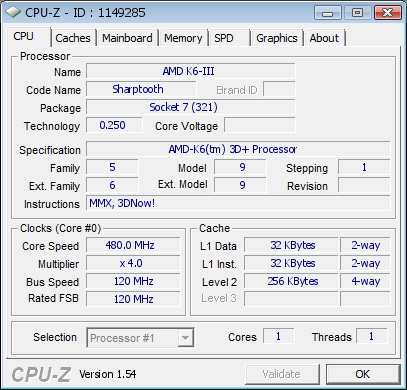Click the Code Name value Sharptooth
The height and width of the screenshot is (390, 407).
pyautogui.click(x=141, y=89)
